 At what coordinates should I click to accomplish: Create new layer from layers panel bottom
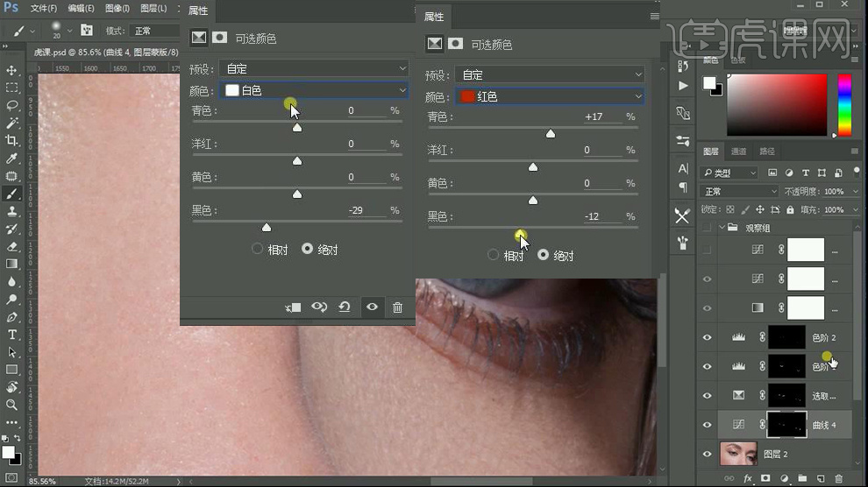click(821, 478)
